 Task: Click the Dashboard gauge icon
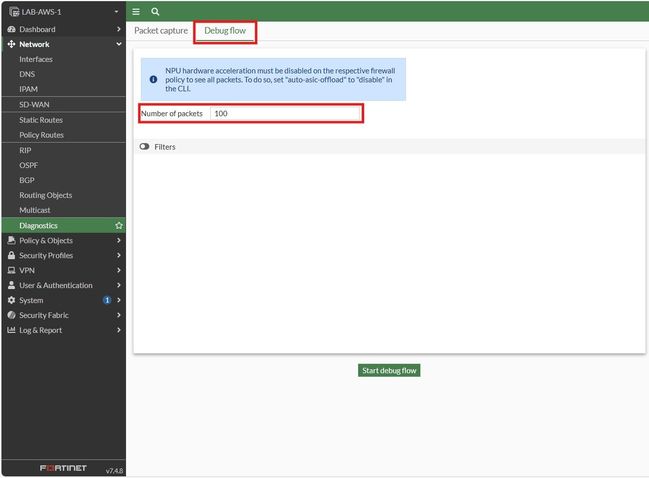click(12, 29)
